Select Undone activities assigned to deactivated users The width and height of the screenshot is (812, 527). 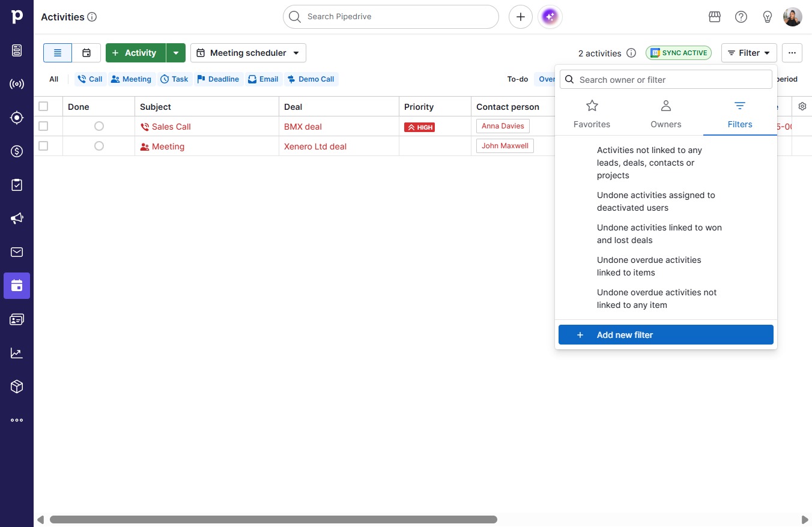tap(666, 202)
